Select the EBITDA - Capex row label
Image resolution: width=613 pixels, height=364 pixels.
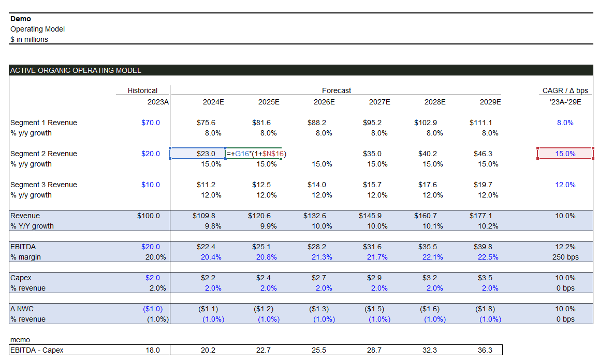point(37,350)
